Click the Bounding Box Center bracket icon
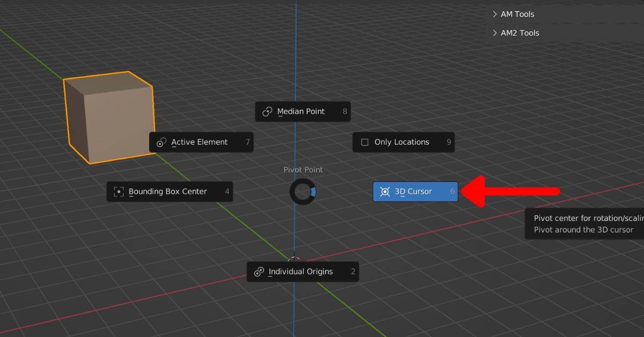 point(119,192)
